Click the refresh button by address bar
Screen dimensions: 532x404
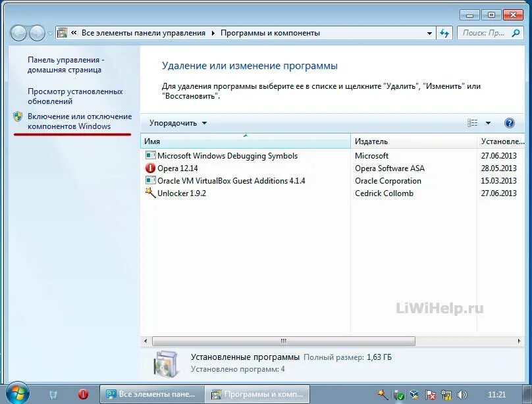coord(444,33)
